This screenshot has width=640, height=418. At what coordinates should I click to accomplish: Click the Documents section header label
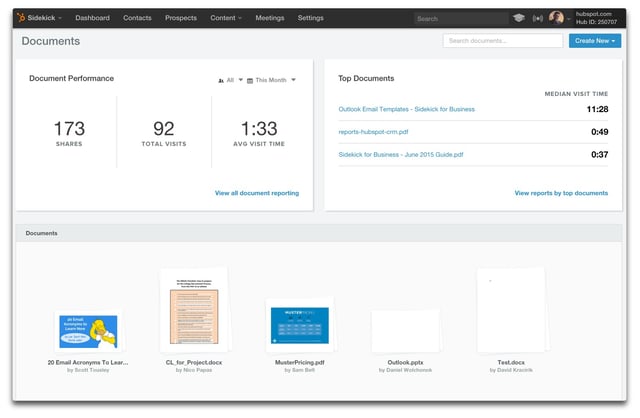41,233
